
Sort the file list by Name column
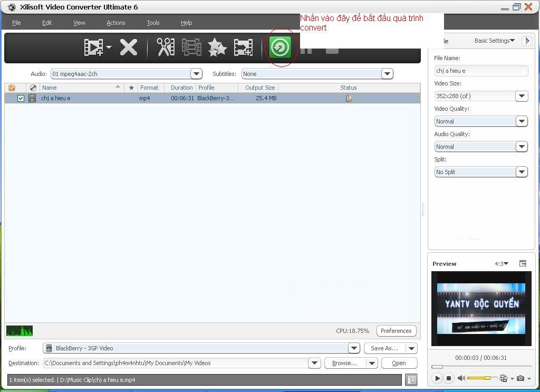82,88
